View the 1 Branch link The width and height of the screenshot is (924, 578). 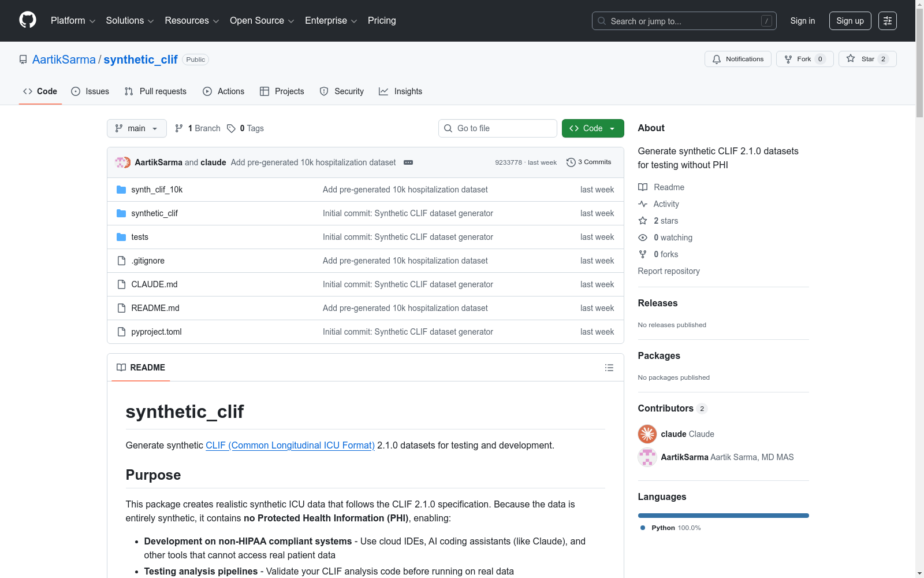coord(198,128)
